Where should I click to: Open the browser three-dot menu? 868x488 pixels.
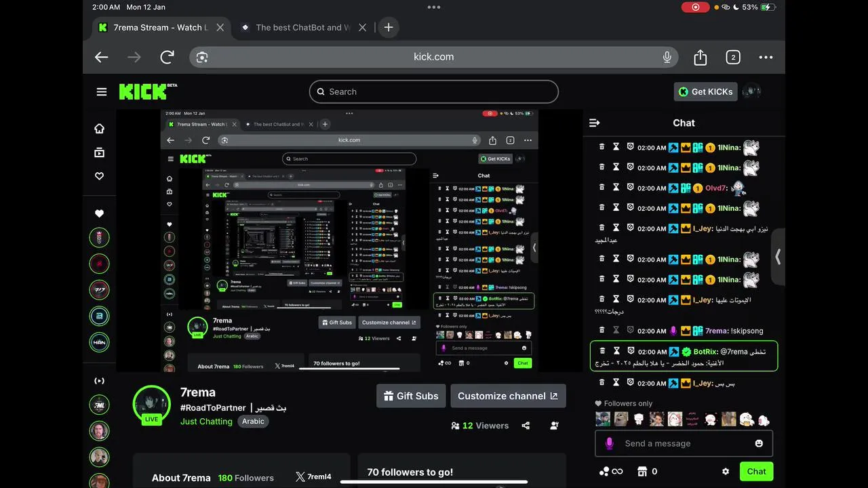tap(766, 58)
